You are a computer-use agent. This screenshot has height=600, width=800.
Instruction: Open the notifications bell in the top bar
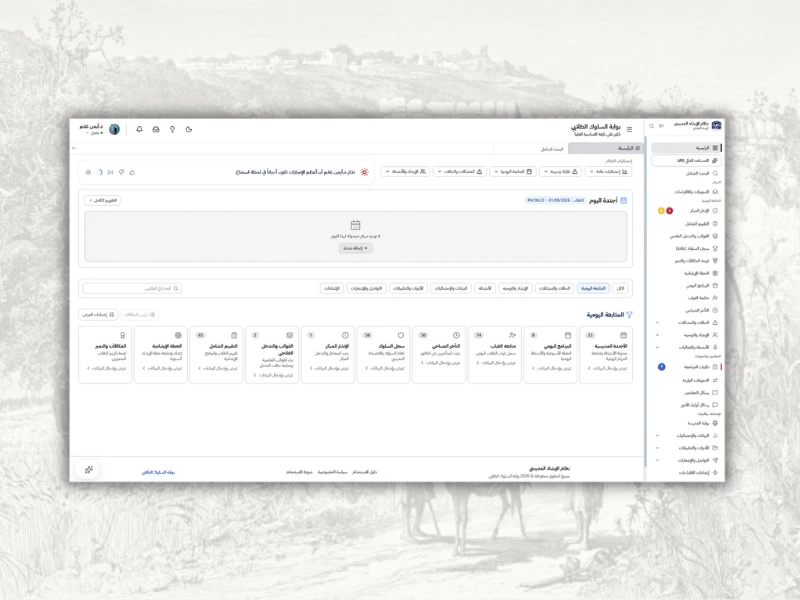139,130
